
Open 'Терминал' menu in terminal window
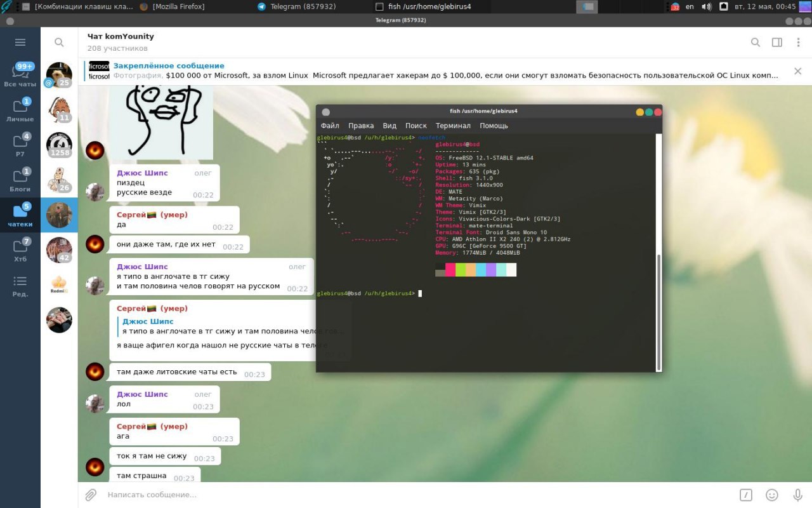coord(453,126)
